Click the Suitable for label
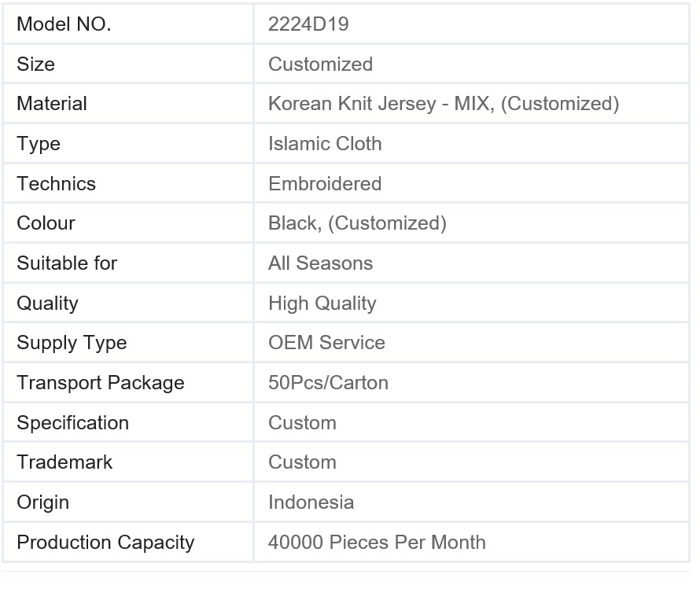The width and height of the screenshot is (700, 600). coord(67,263)
